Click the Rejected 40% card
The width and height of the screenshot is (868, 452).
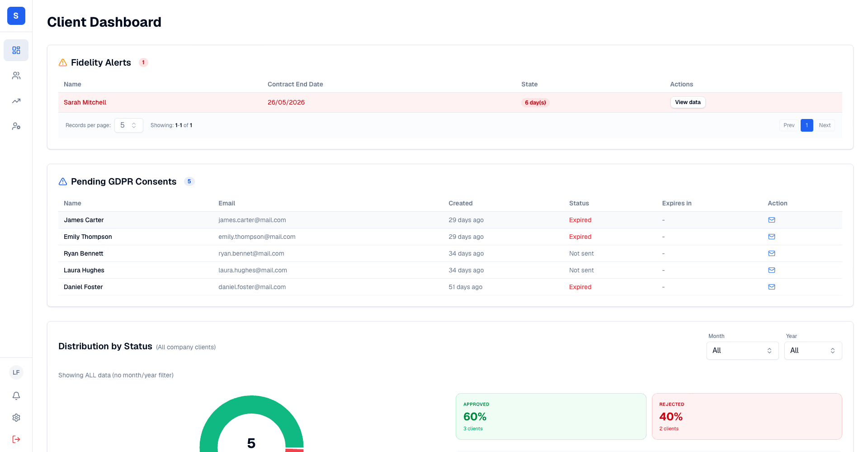pos(747,416)
